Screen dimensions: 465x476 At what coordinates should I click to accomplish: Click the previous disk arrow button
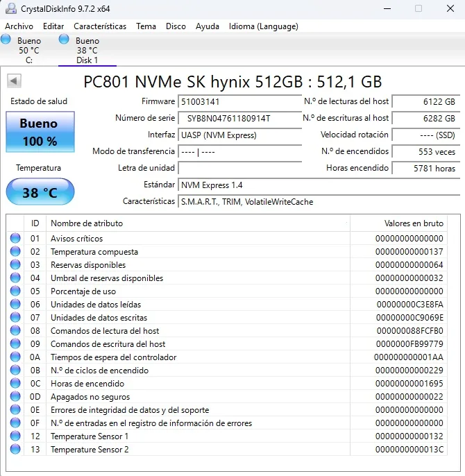14,80
